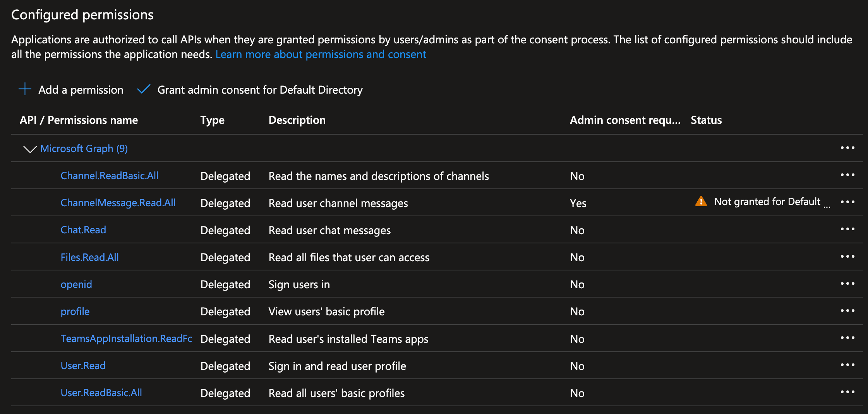This screenshot has width=868, height=414.
Task: Click the plus icon for Add a permission
Action: 25,89
